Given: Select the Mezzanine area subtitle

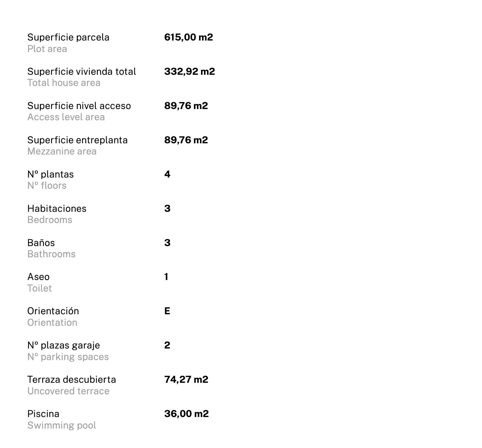Looking at the screenshot, I should click(x=62, y=152).
